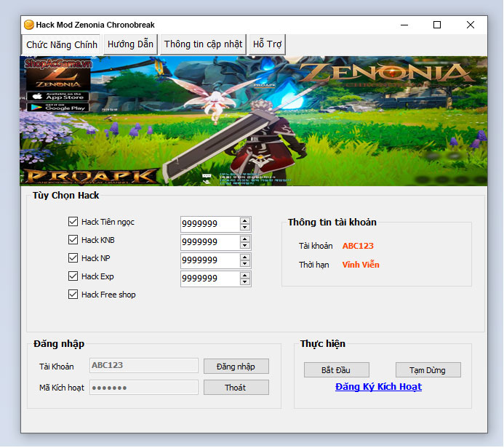Increase the Hack KNB value with up arrow
The width and height of the screenshot is (504, 448).
click(x=245, y=239)
